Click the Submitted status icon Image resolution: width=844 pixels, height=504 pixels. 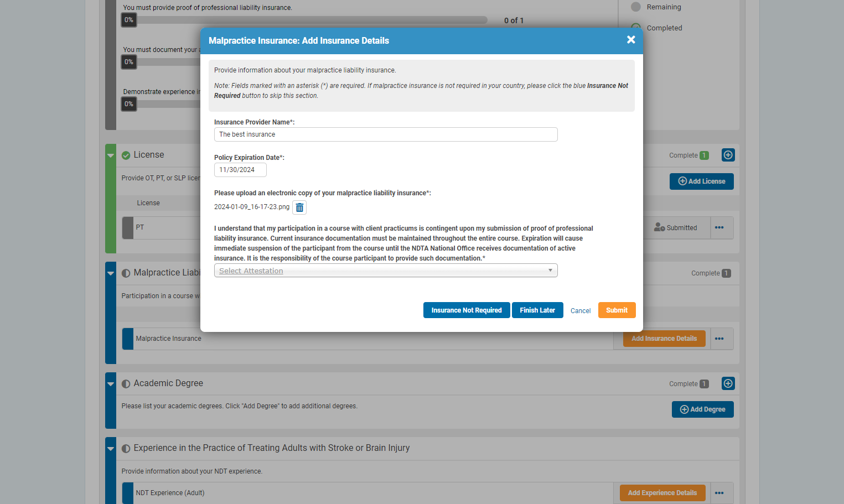(659, 227)
